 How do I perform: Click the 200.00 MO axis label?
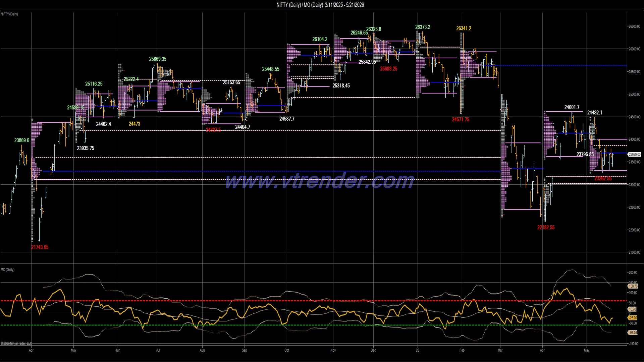coord(633,273)
